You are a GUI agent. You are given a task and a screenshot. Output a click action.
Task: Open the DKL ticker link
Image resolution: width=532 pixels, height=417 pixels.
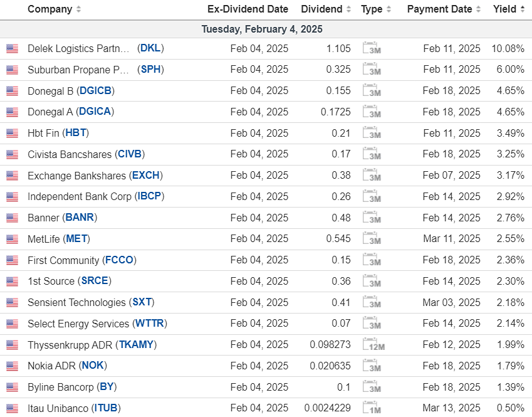coord(150,48)
